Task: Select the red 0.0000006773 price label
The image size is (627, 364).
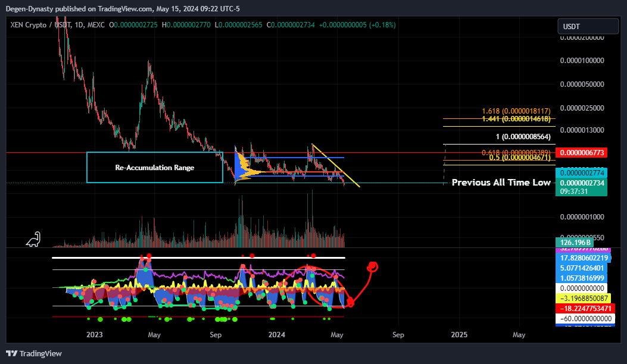Action: 581,153
